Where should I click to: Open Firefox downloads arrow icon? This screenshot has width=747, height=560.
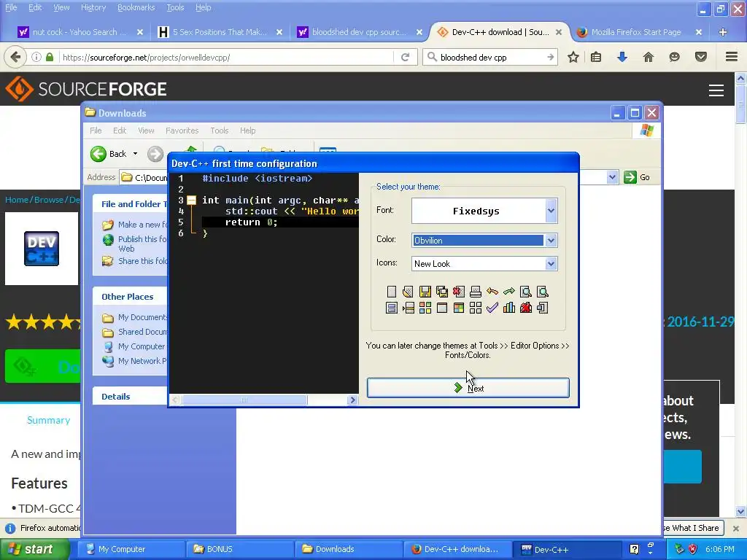622,57
